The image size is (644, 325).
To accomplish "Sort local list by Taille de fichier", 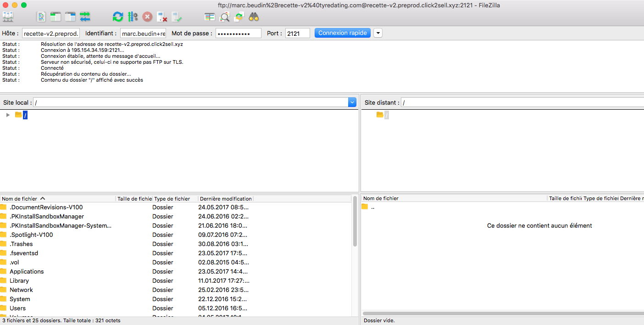I will 134,199.
